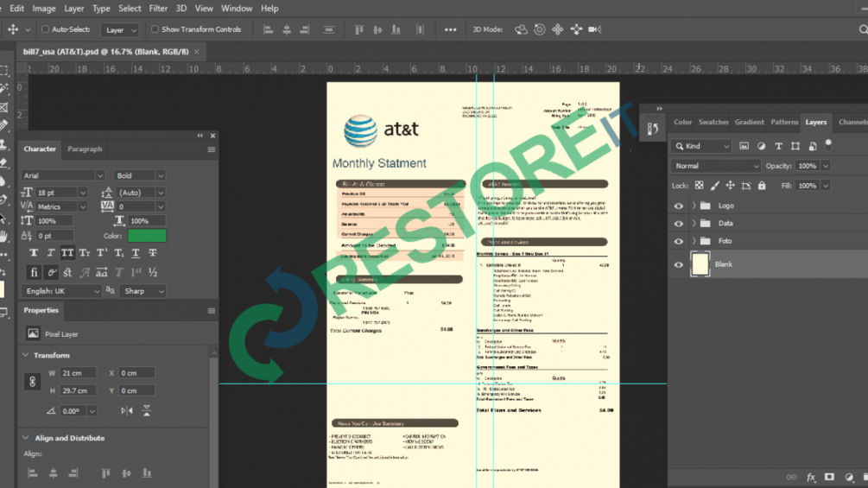Align vertical centers in options bar
This screenshot has height=488, width=868.
pos(377,29)
